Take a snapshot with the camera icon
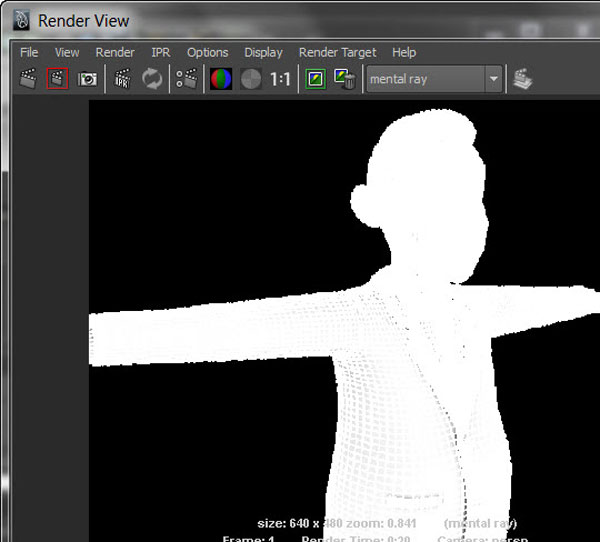The width and height of the screenshot is (600, 542). pos(88,79)
